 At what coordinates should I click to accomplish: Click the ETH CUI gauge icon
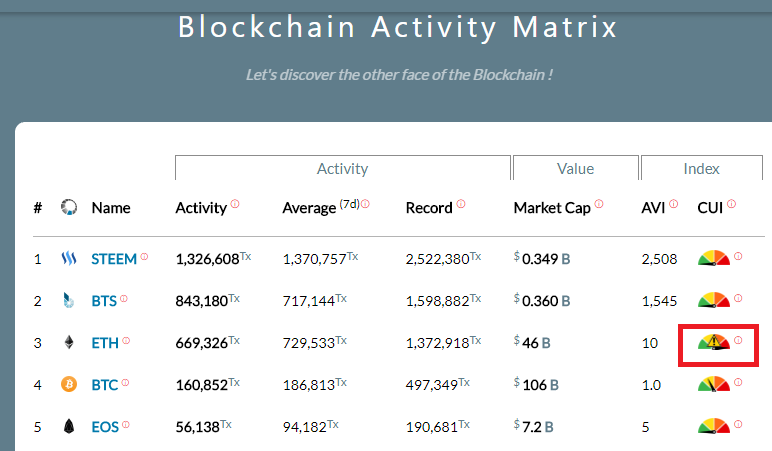point(714,343)
